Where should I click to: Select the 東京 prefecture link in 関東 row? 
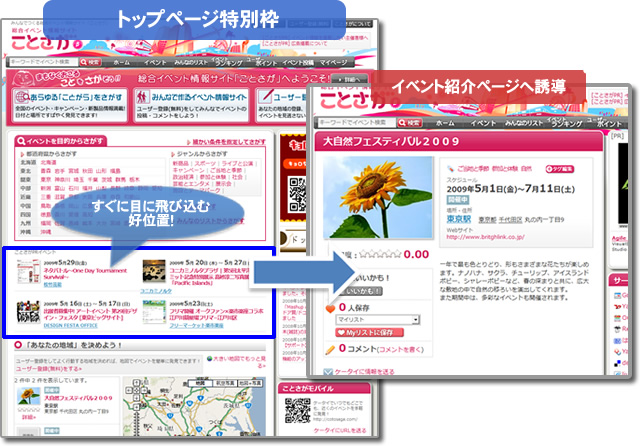pos(46,180)
